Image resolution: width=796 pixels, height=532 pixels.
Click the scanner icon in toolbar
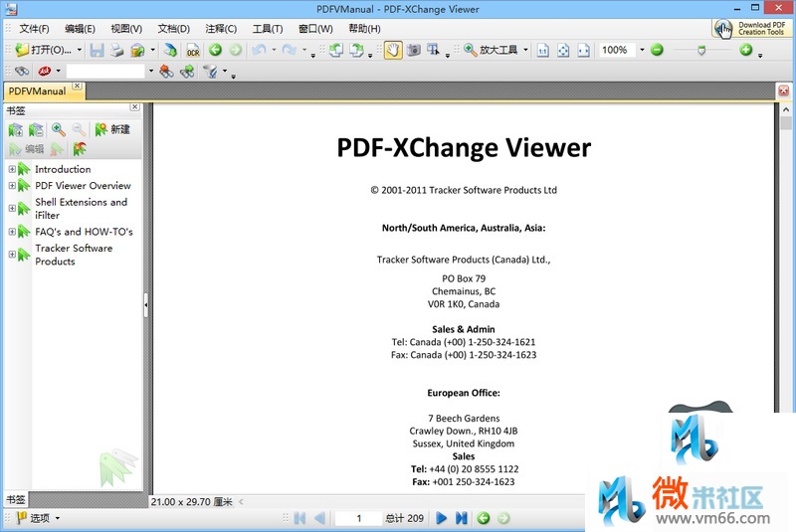[170, 50]
